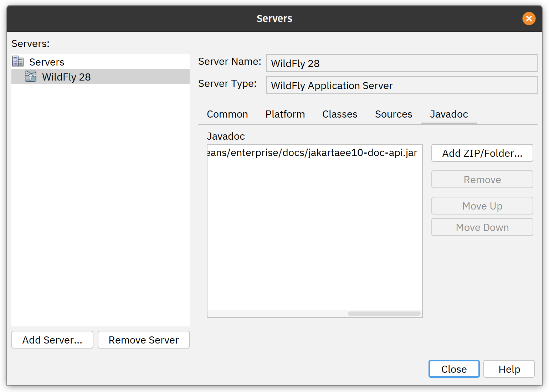549x392 pixels.
Task: Click the disabled Remove javadoc button
Action: coord(482,180)
